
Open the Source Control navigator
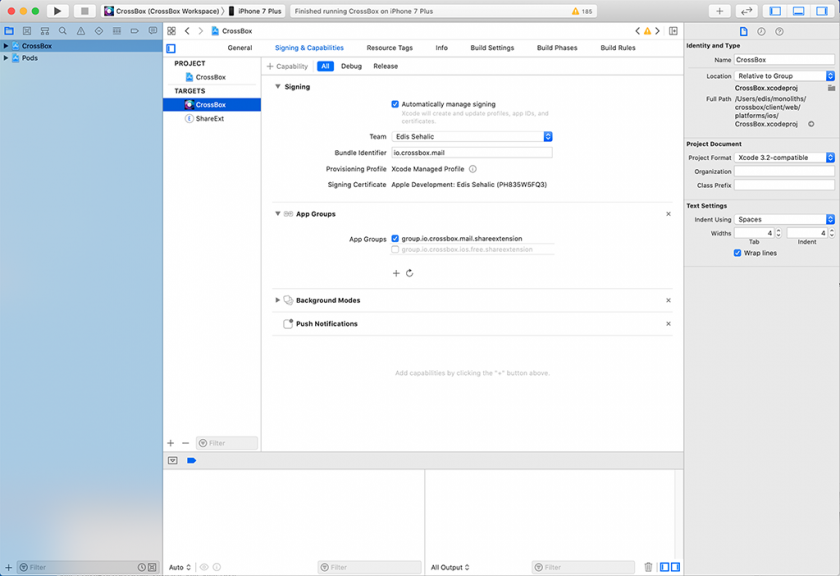click(27, 31)
